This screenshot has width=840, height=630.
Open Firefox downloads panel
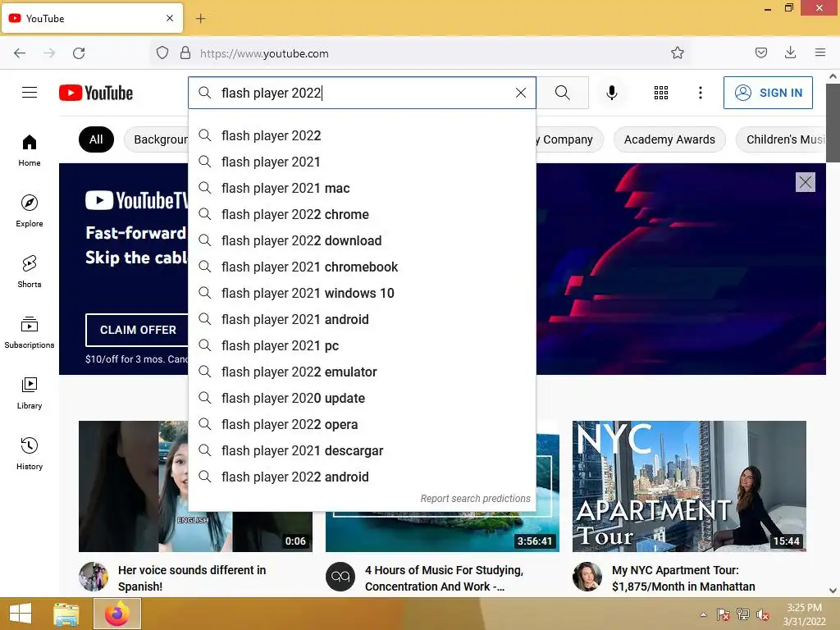tap(790, 53)
